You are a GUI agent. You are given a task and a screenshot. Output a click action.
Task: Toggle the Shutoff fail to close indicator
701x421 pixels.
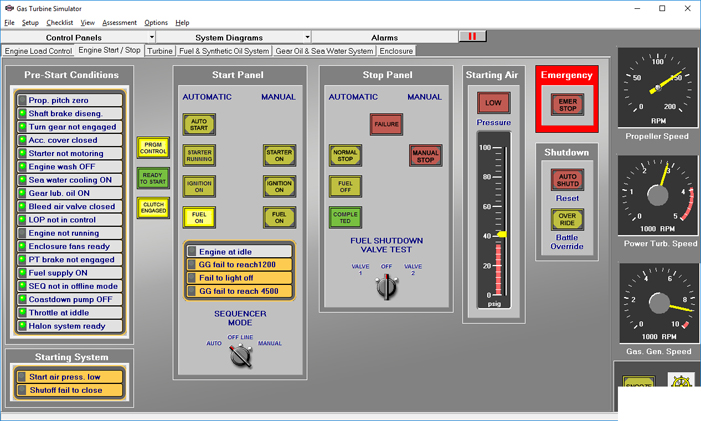pyautogui.click(x=22, y=390)
